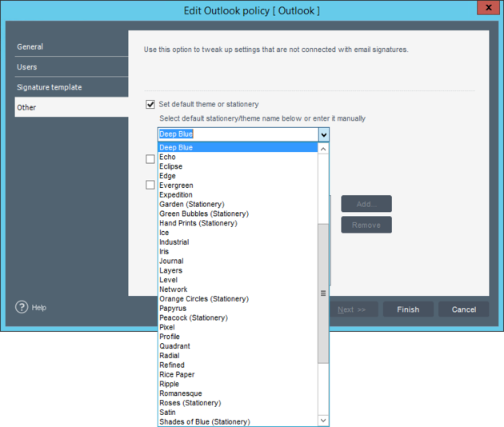Choose the Refined theme
This screenshot has height=427, width=504.
click(x=238, y=365)
